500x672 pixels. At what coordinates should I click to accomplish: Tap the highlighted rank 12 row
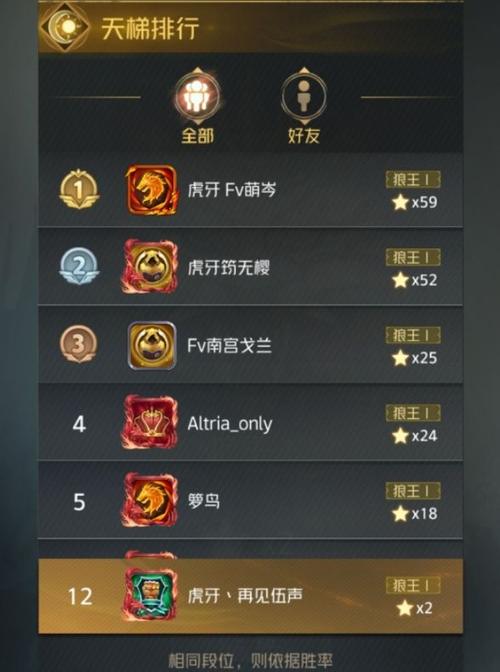tap(250, 596)
